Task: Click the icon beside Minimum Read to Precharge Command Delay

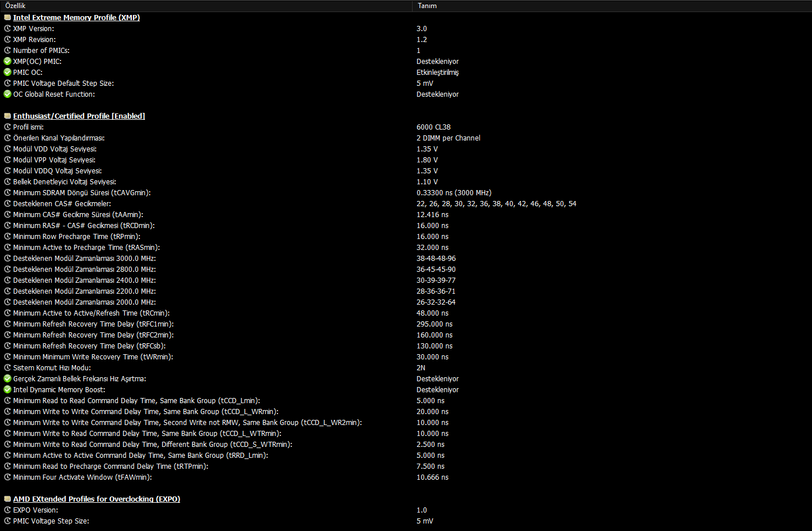Action: (x=7, y=466)
